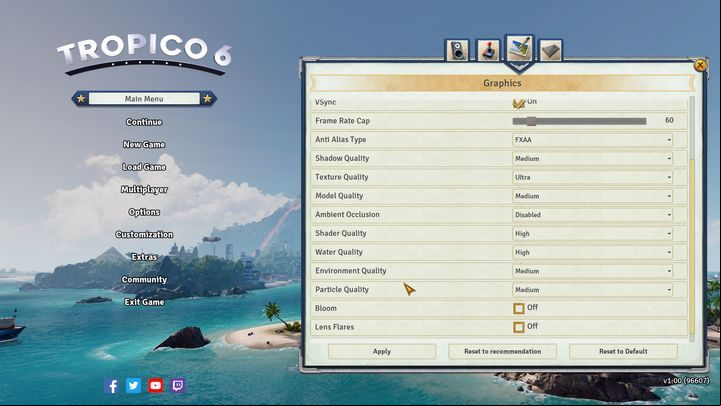
Task: Open the Community menu
Action: 144,280
